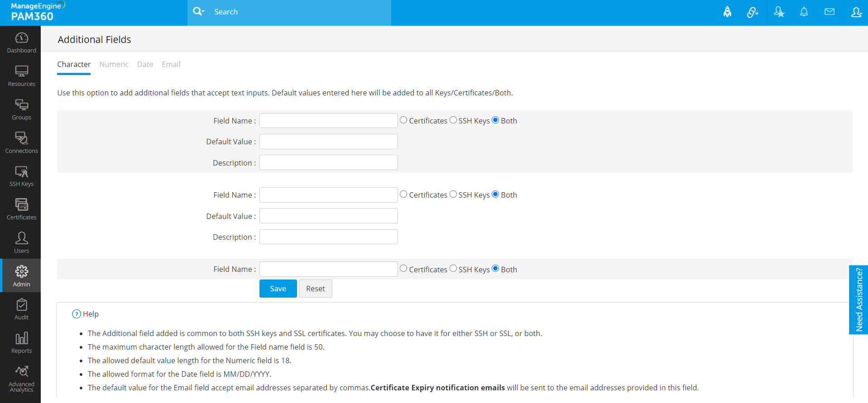Open the link icon dropdown in header
868x403 pixels.
point(753,12)
